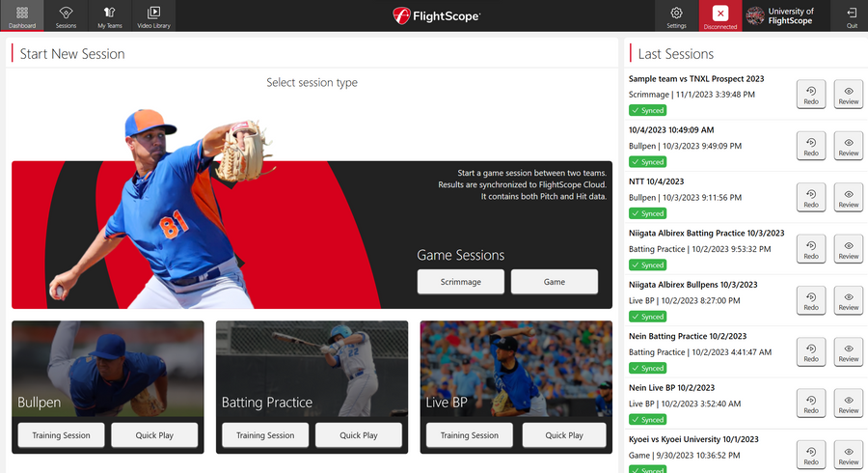Start Batting Practice Quick Play

pos(359,435)
